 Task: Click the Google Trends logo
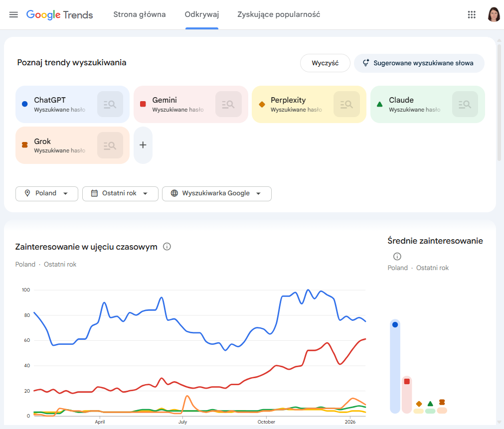pos(59,14)
